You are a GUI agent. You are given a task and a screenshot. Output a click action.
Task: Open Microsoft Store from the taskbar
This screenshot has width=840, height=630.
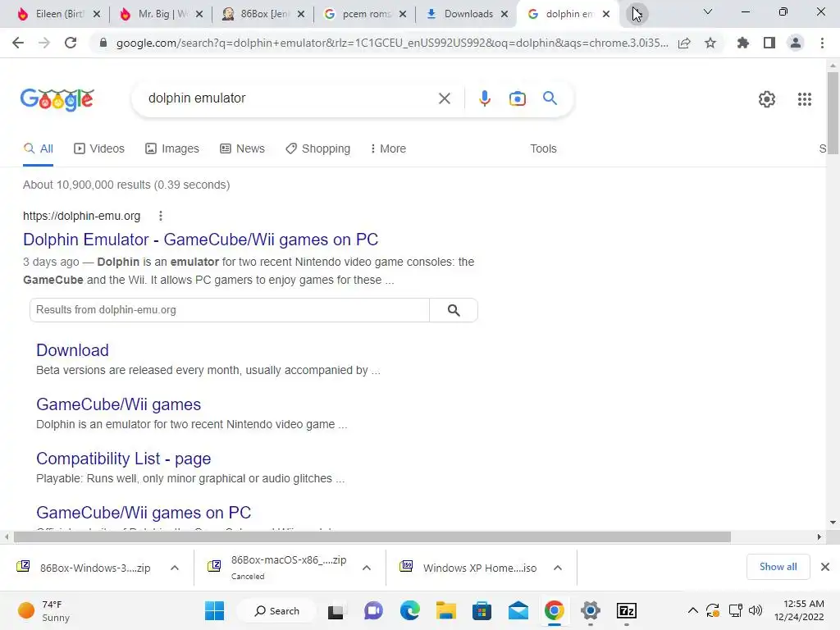[482, 610]
